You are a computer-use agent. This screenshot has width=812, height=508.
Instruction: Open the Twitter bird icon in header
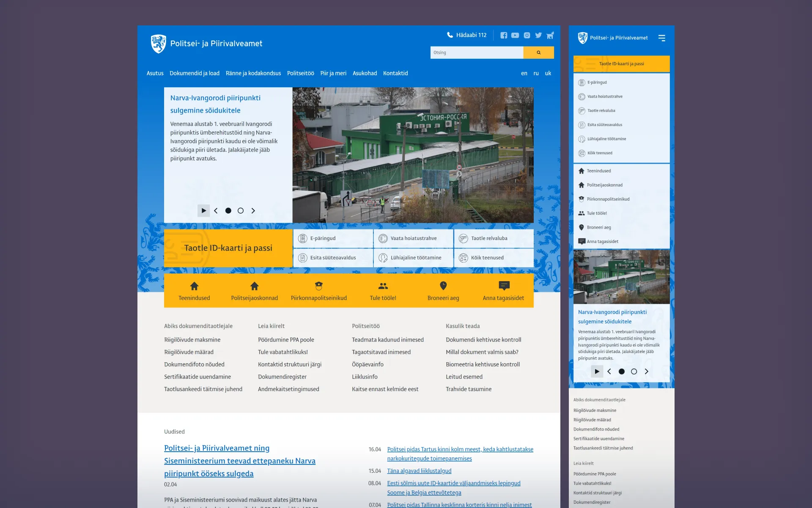(538, 36)
